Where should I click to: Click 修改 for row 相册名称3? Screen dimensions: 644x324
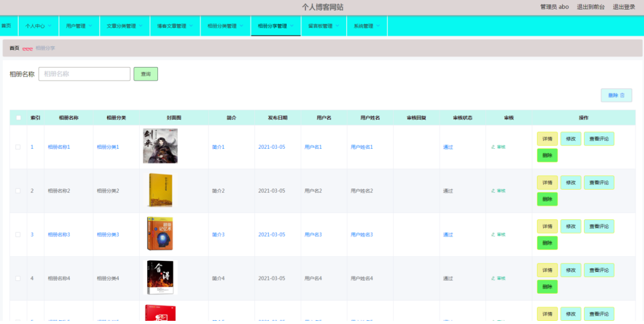click(x=571, y=226)
